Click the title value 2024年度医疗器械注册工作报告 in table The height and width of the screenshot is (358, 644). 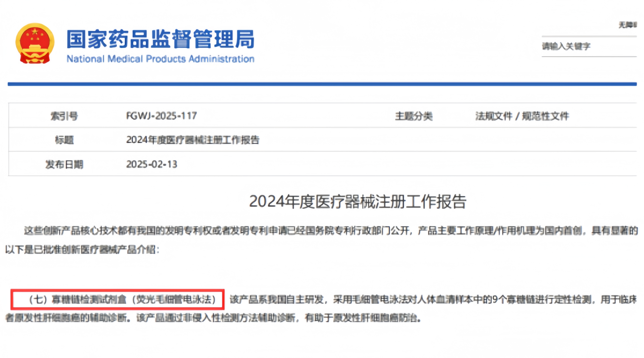click(x=193, y=140)
